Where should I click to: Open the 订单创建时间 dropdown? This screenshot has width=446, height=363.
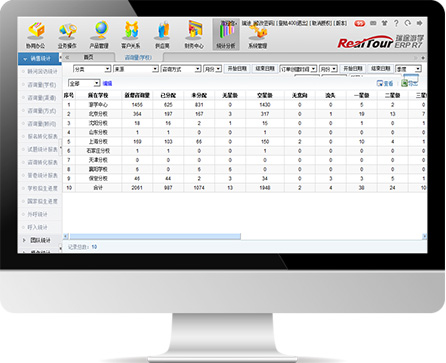click(x=298, y=69)
